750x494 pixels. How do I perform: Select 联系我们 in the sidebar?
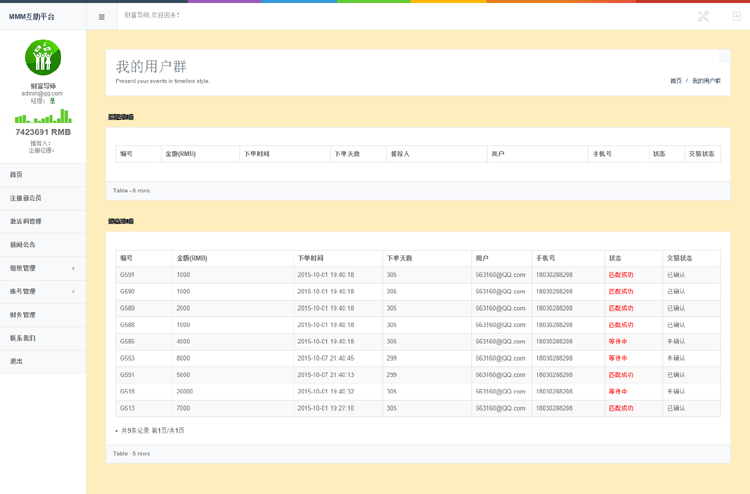pyautogui.click(x=43, y=338)
